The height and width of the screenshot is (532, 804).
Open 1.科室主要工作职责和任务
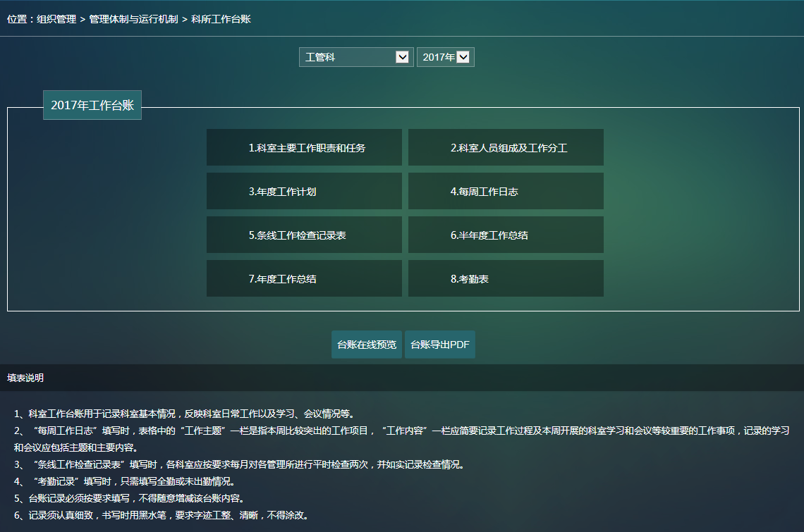click(304, 148)
